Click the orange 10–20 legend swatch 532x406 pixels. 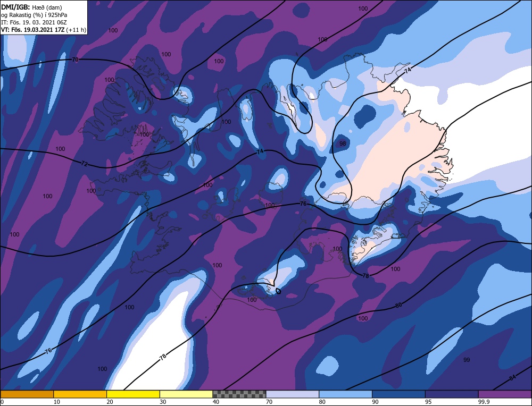[x=80, y=394]
